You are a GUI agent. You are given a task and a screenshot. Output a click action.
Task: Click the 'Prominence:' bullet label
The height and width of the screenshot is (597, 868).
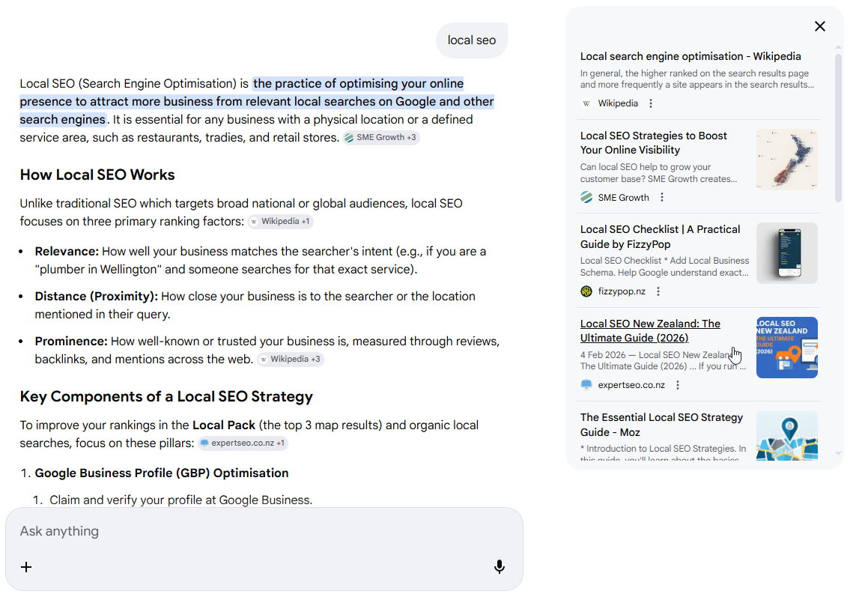coord(71,341)
